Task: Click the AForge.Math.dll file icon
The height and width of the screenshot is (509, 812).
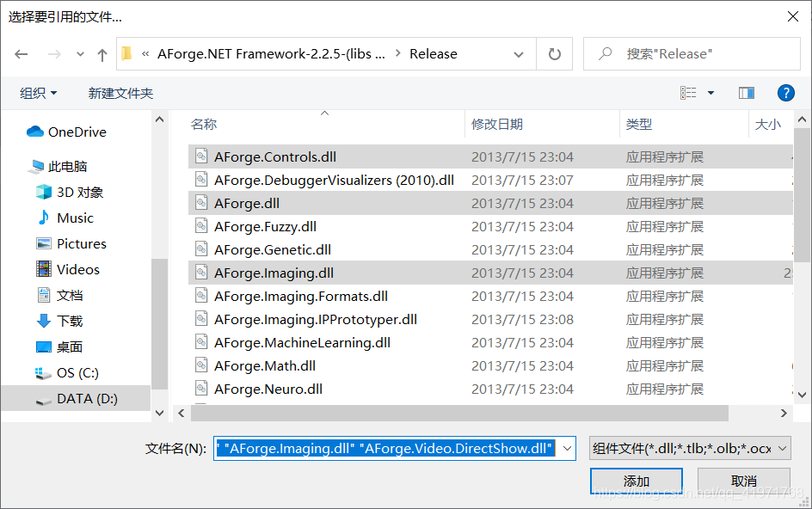Action: (201, 365)
